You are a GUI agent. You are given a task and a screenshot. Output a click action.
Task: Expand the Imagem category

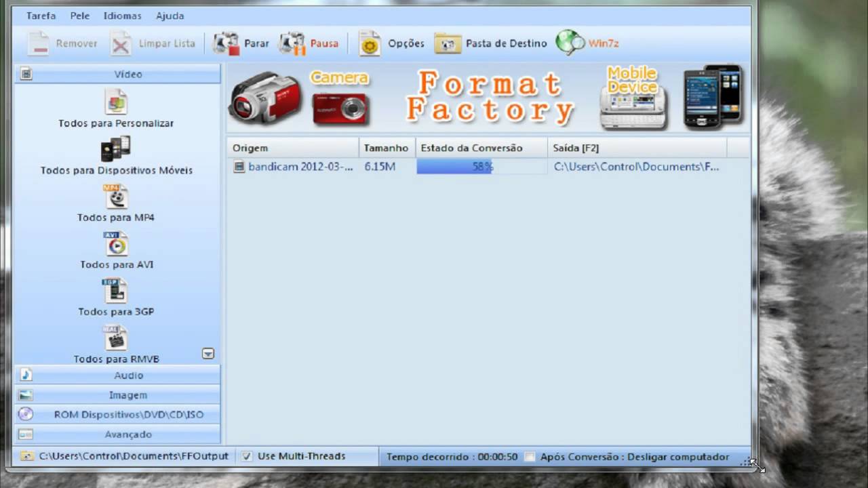pyautogui.click(x=117, y=394)
